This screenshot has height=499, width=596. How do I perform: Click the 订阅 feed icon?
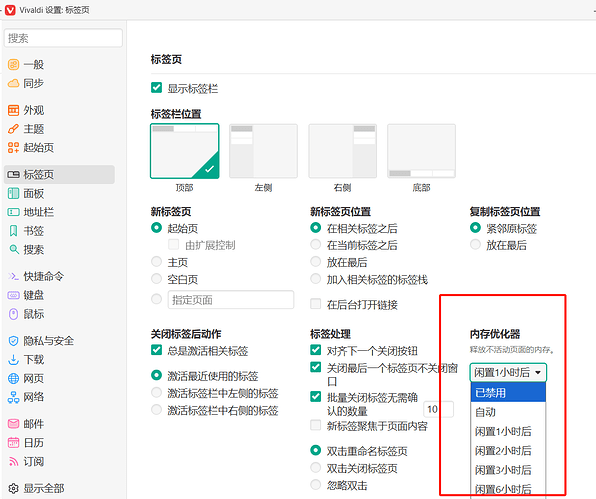[13, 461]
